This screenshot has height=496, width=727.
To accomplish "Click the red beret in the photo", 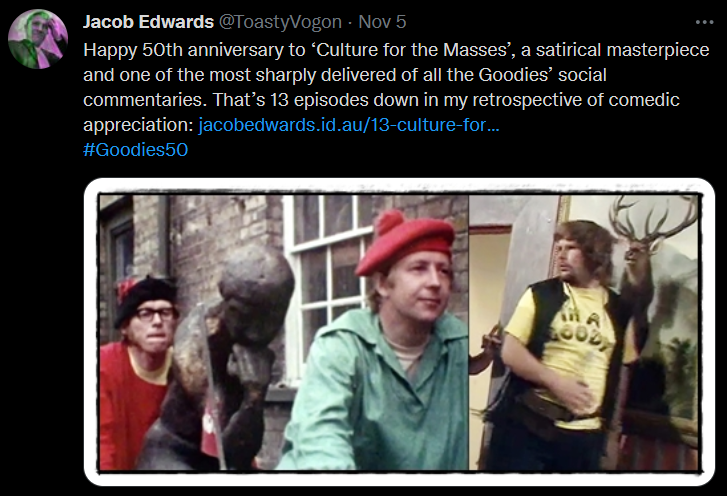I will (403, 241).
